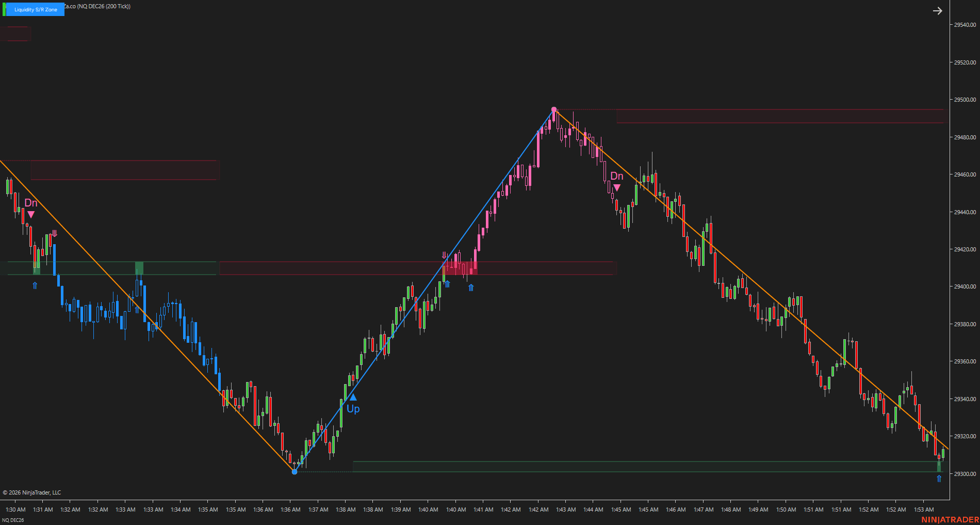Viewport: 980px width, 525px height.
Task: Click blue double up arrow below 29300 zone
Action: click(x=939, y=479)
